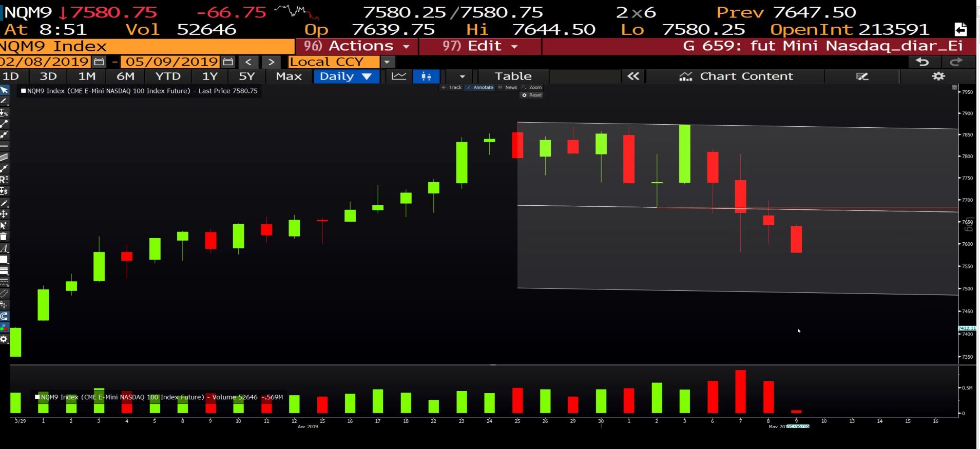This screenshot has width=980, height=449.
Task: Select the 3D time range tab
Action: point(48,76)
